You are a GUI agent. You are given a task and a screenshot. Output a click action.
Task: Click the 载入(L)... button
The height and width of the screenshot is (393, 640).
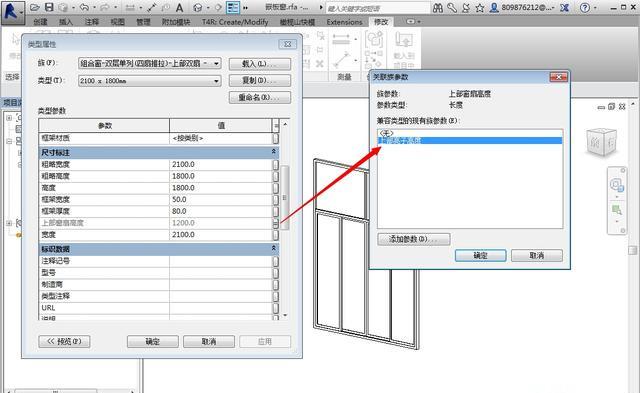pyautogui.click(x=260, y=64)
